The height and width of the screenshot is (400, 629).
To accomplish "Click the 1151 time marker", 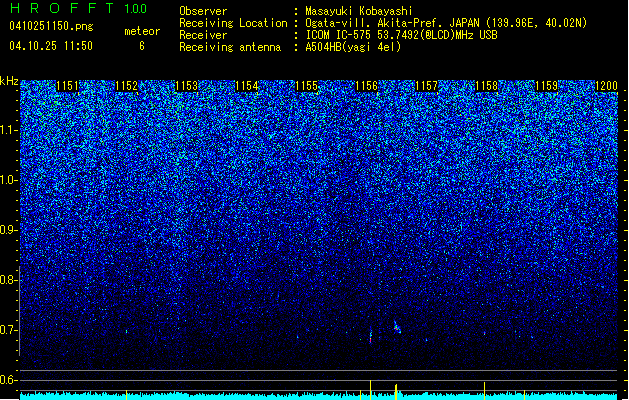I will click(x=67, y=86).
